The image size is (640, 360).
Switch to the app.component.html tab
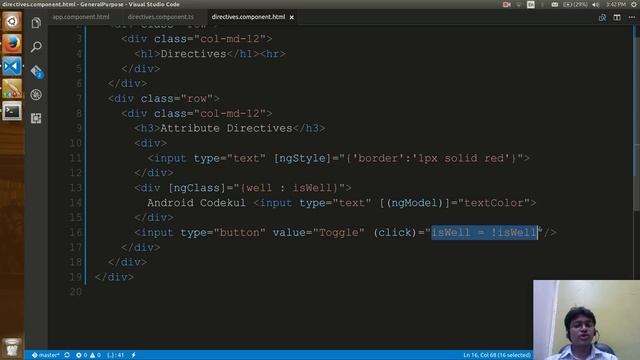(x=81, y=17)
